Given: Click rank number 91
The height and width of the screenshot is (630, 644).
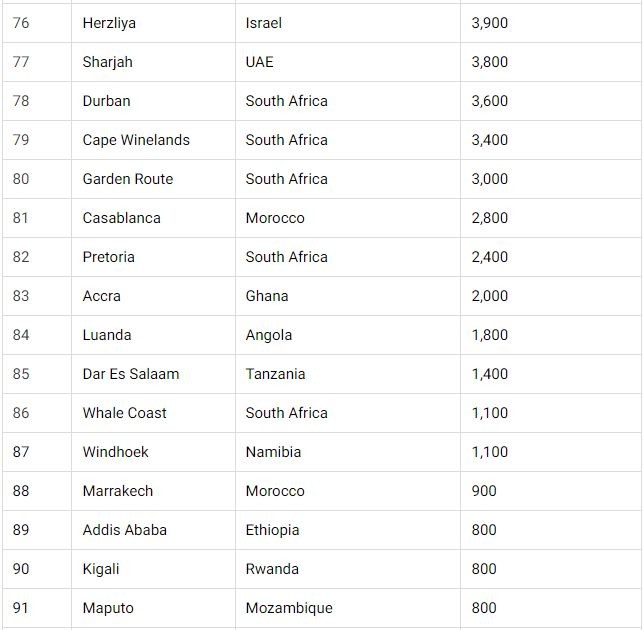Looking at the screenshot, I should [21, 608].
